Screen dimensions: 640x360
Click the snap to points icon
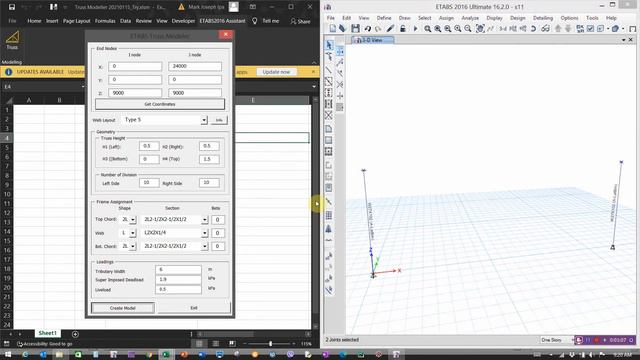pyautogui.click(x=340, y=51)
